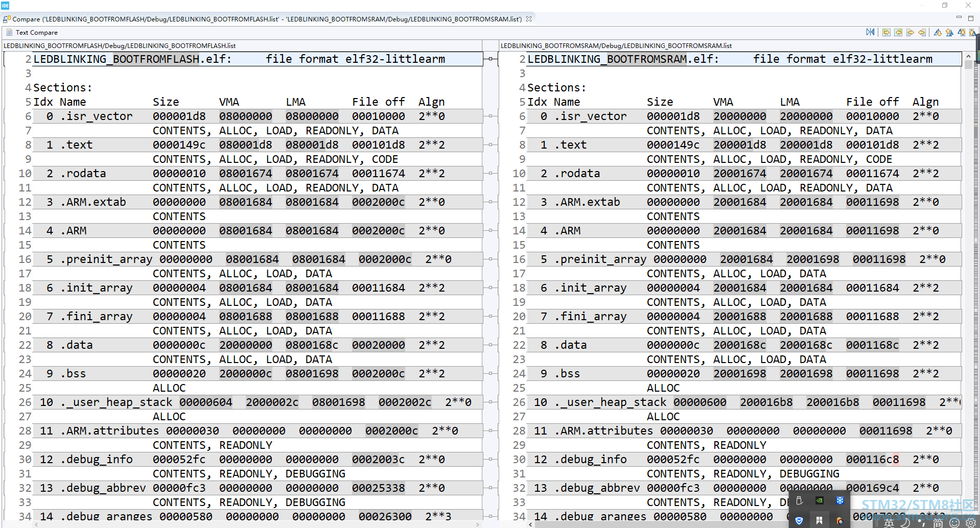
Task: Click VMA '20000000' of .isr_vector in right pane
Action: pos(740,116)
